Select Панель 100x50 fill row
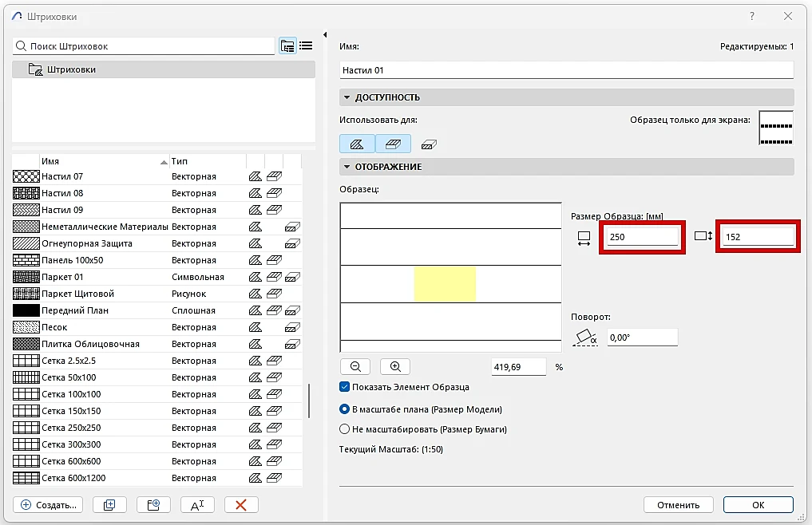This screenshot has width=812, height=525. 156,260
